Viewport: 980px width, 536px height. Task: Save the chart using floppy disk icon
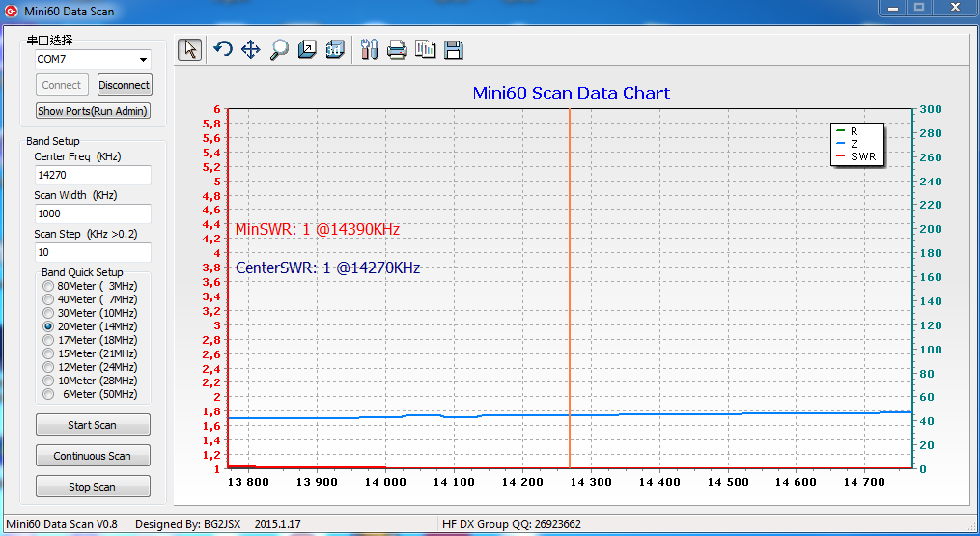click(x=454, y=49)
